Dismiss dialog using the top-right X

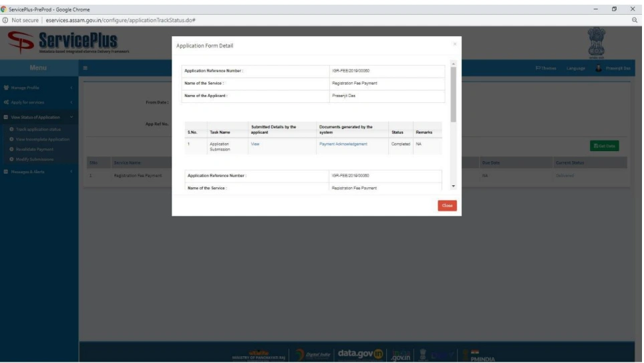455,44
